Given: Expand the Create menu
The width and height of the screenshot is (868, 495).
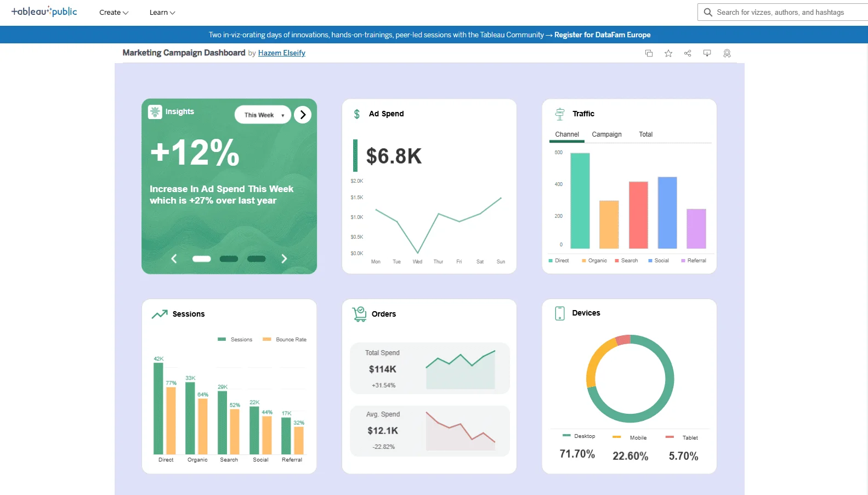Looking at the screenshot, I should click(114, 13).
